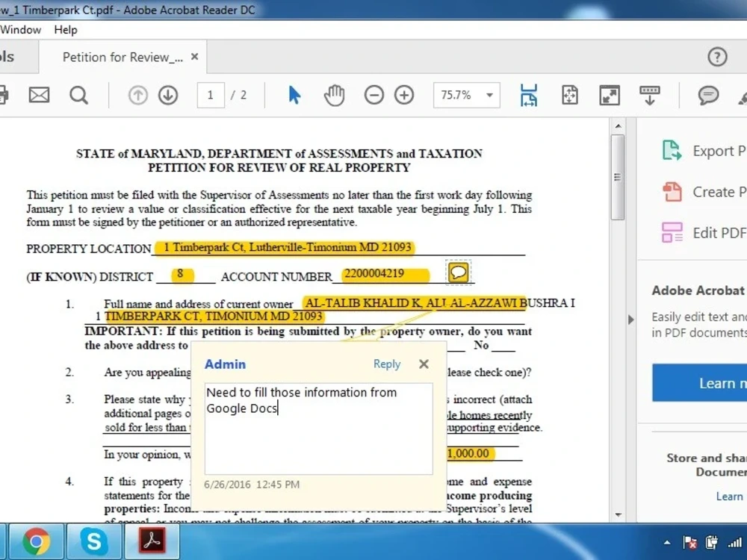747x560 pixels.
Task: Collapse the right tools pane arrow
Action: (x=630, y=320)
